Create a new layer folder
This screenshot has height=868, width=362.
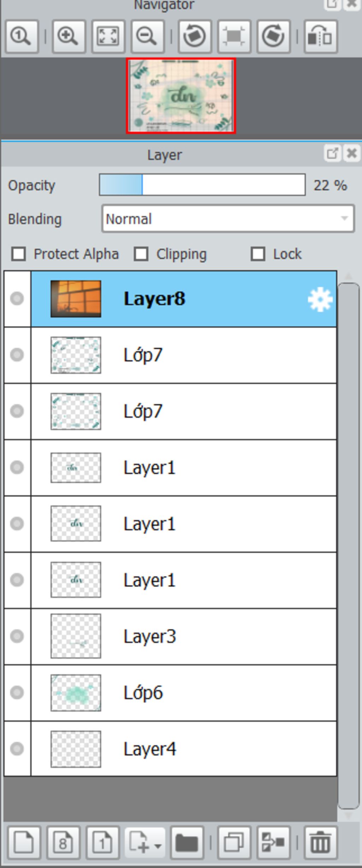click(x=187, y=843)
